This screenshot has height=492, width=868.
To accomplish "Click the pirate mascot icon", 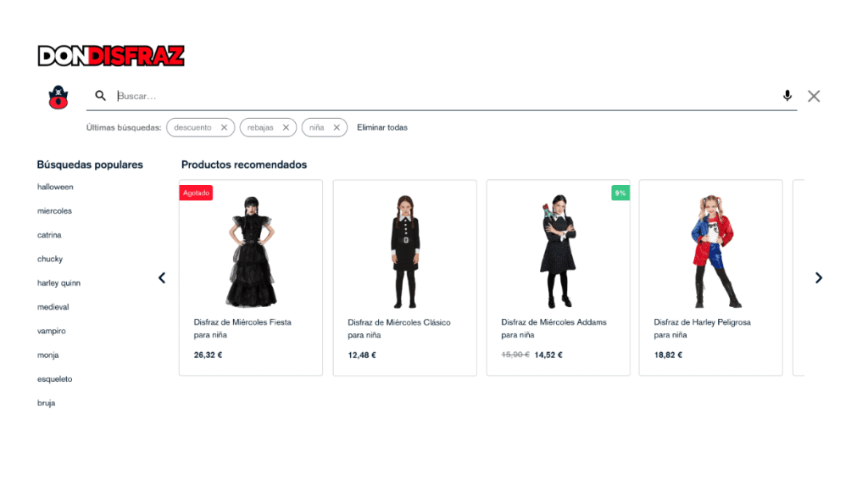I will (58, 97).
